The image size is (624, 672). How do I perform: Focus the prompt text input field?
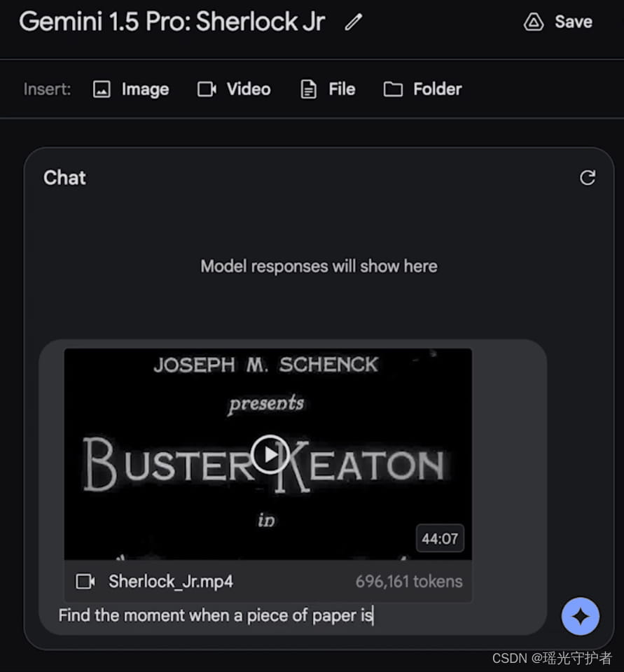point(293,616)
